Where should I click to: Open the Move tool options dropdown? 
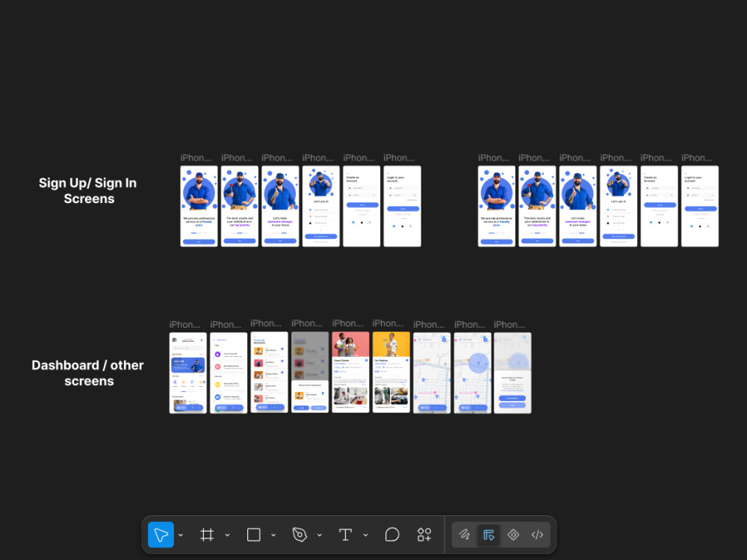tap(181, 535)
